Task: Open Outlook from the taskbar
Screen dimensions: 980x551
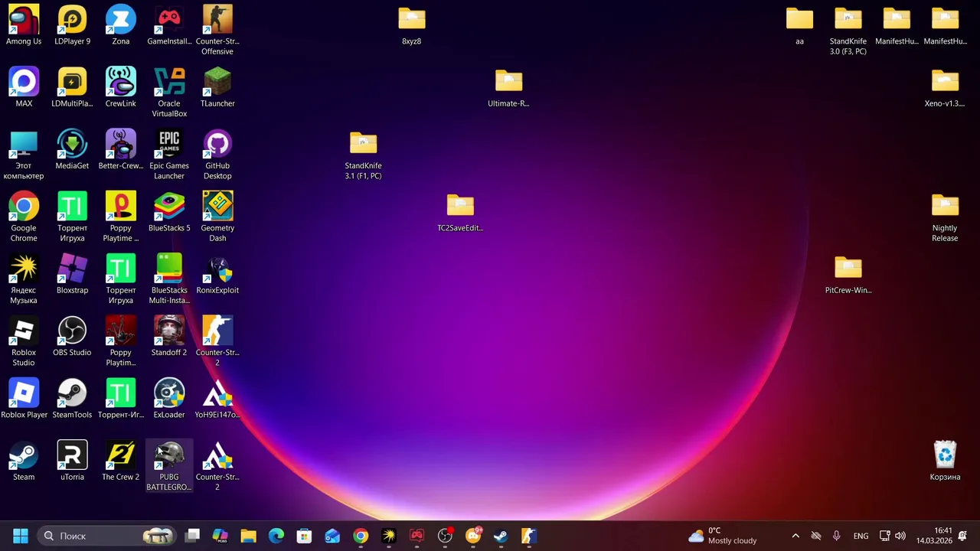Action: 332,536
